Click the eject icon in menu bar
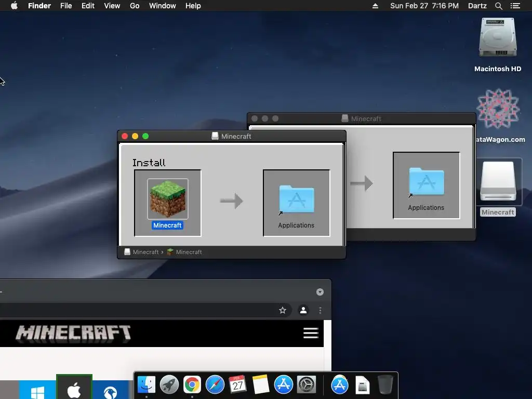 [375, 6]
